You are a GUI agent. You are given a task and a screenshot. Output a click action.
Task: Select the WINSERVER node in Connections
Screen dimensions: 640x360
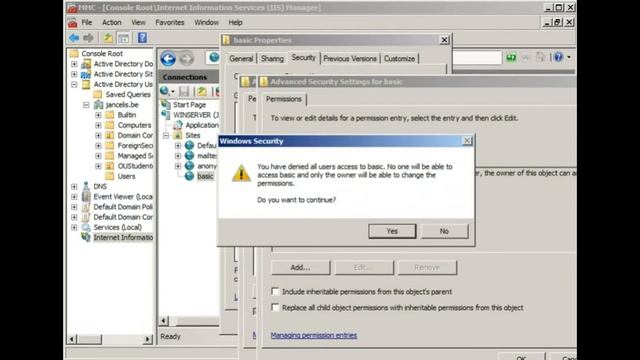tap(196, 115)
